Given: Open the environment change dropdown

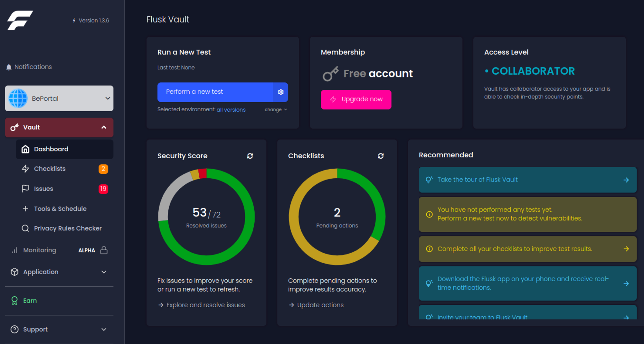Looking at the screenshot, I should (x=275, y=110).
